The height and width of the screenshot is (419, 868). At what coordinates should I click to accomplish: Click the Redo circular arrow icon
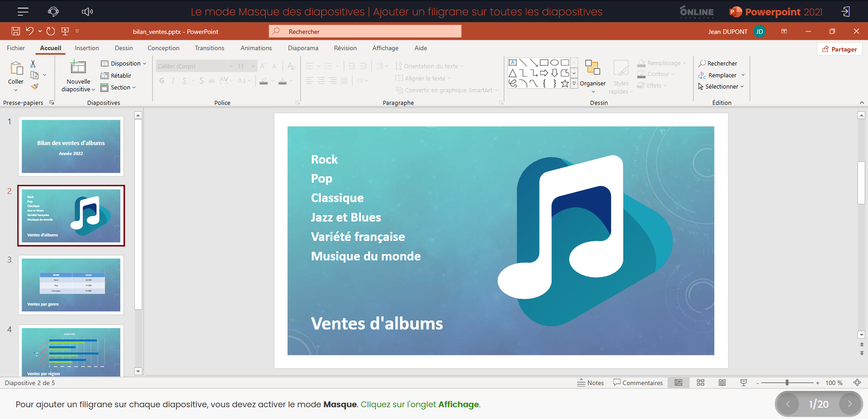pos(51,31)
